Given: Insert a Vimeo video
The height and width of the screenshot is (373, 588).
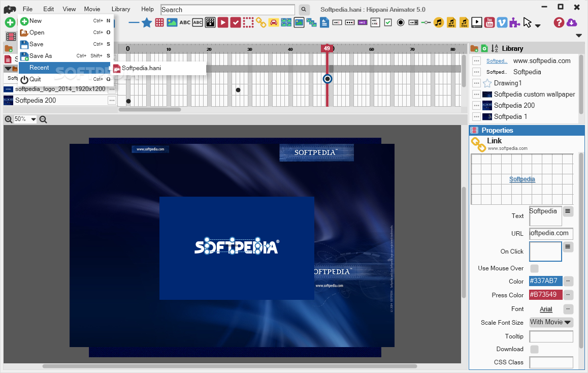Looking at the screenshot, I should pos(502,22).
